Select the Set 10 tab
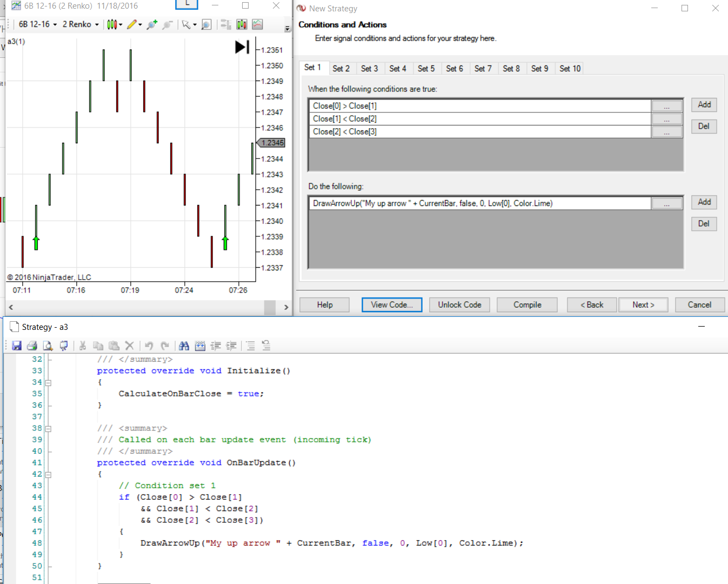The height and width of the screenshot is (584, 728). pyautogui.click(x=570, y=69)
